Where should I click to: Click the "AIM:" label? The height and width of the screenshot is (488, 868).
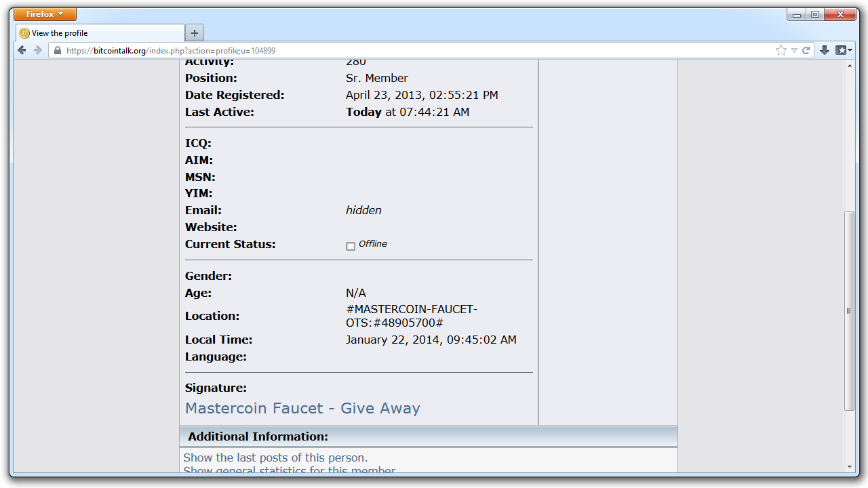click(199, 160)
